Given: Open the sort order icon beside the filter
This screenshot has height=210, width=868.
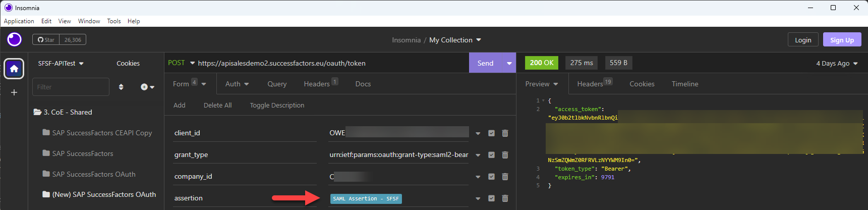Looking at the screenshot, I should [x=121, y=87].
